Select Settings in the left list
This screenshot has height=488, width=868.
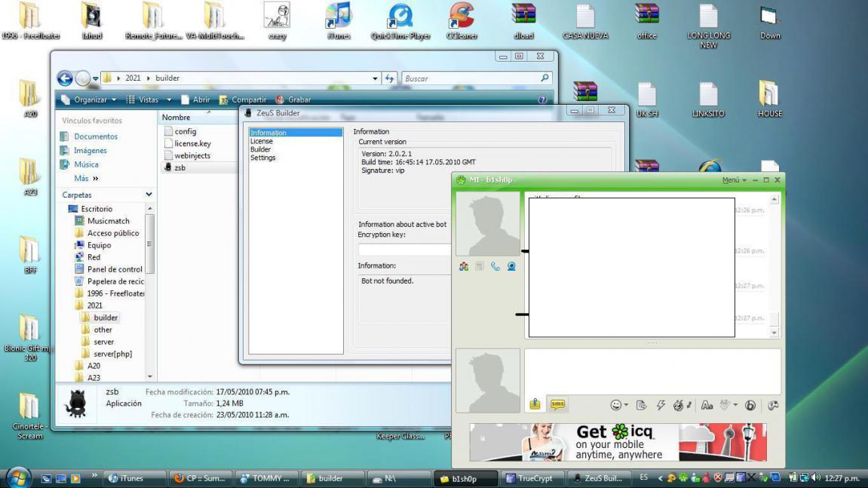[x=263, y=158]
